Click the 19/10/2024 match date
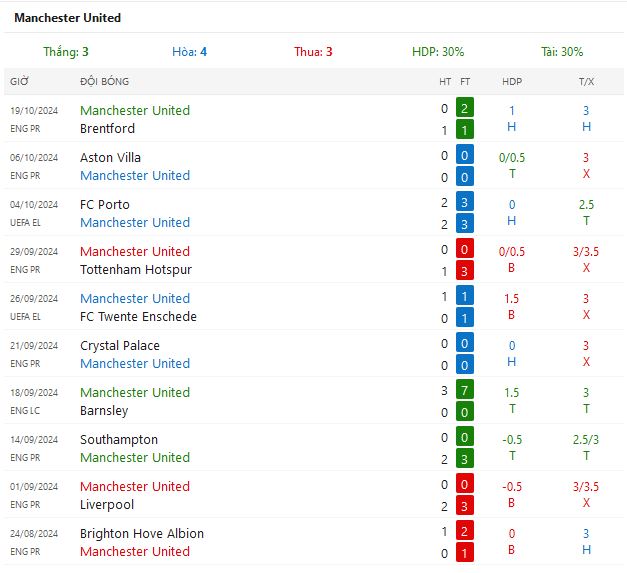 pos(34,111)
